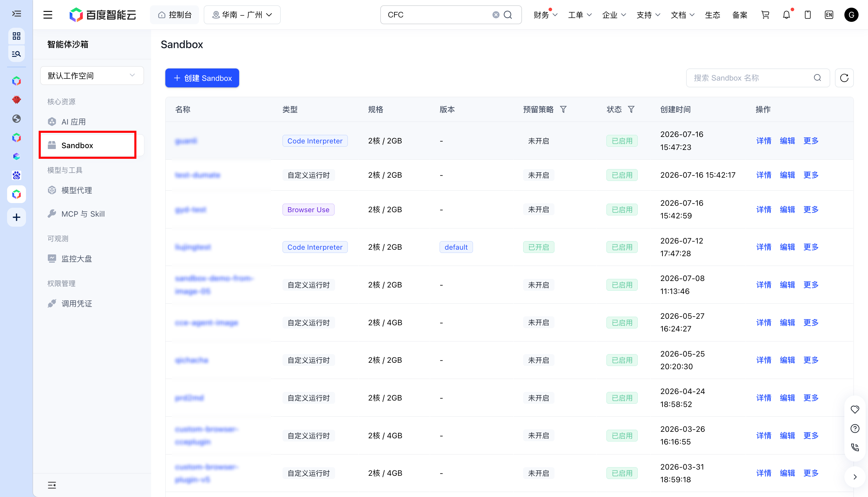Open the 备案 header link
This screenshot has width=868, height=497.
[x=740, y=15]
